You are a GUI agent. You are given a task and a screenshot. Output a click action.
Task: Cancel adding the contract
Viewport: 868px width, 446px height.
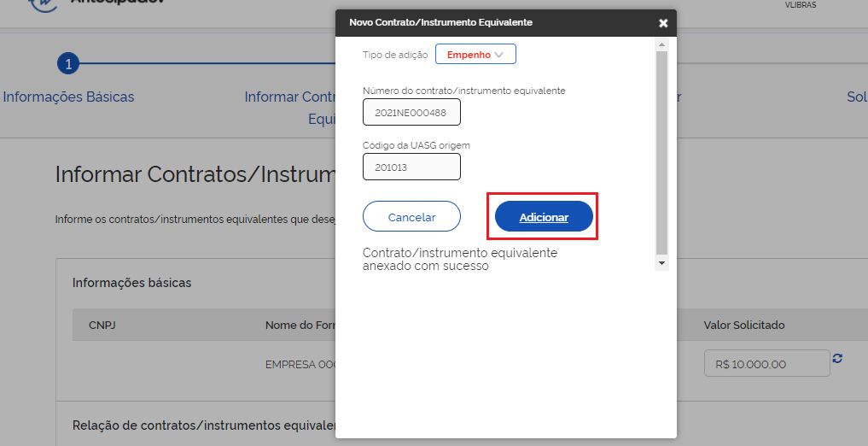coord(411,217)
